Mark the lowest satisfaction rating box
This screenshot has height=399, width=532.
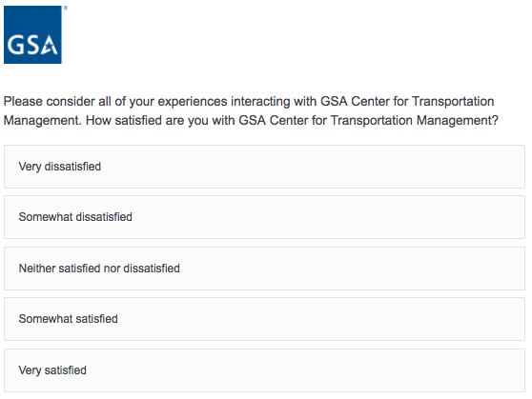coord(264,167)
